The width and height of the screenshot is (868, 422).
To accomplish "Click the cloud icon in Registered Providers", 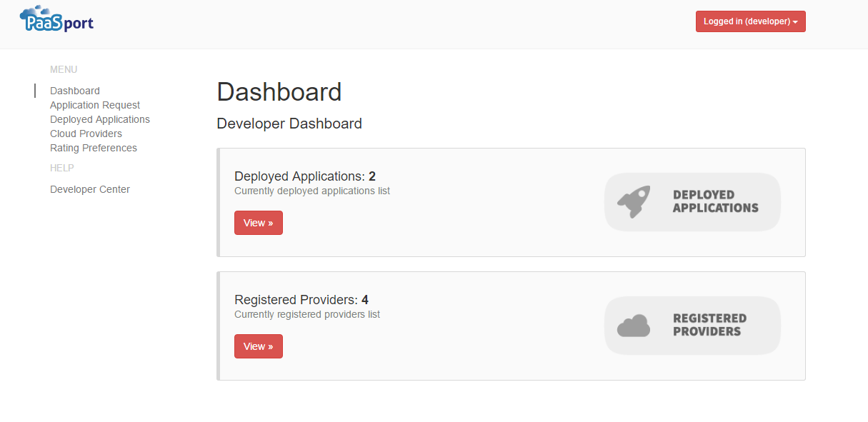I will pos(634,326).
